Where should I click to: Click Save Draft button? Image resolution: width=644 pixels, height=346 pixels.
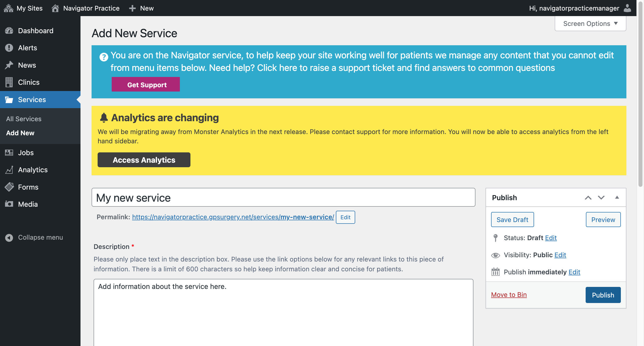point(512,220)
